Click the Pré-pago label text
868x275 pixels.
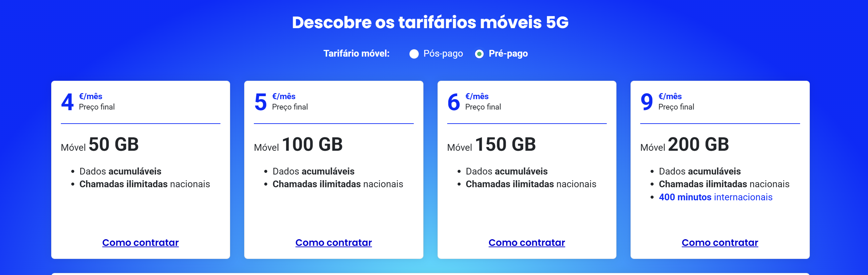(508, 54)
